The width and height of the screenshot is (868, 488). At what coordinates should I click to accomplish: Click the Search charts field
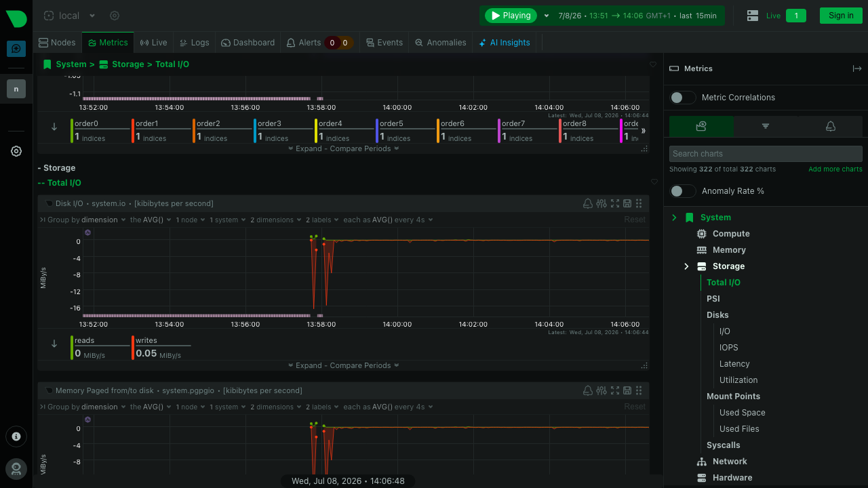[x=766, y=154]
